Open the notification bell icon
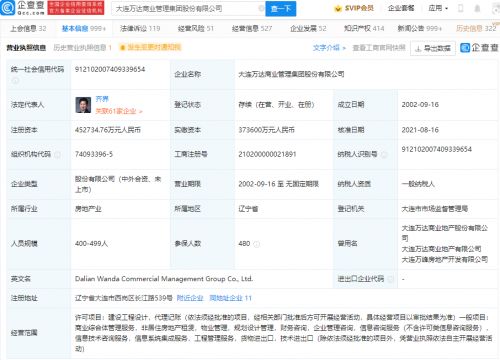This screenshot has width=500, height=360. (x=477, y=8)
